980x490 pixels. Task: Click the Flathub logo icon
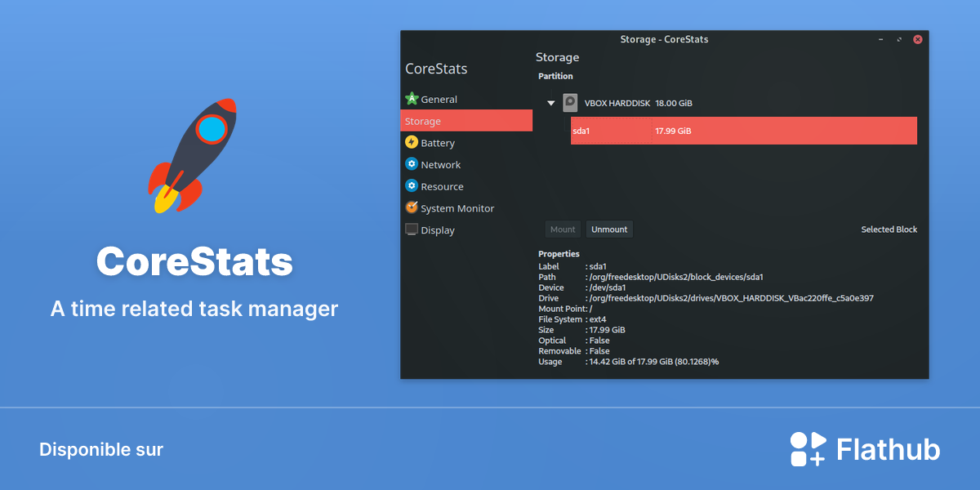pos(808,449)
